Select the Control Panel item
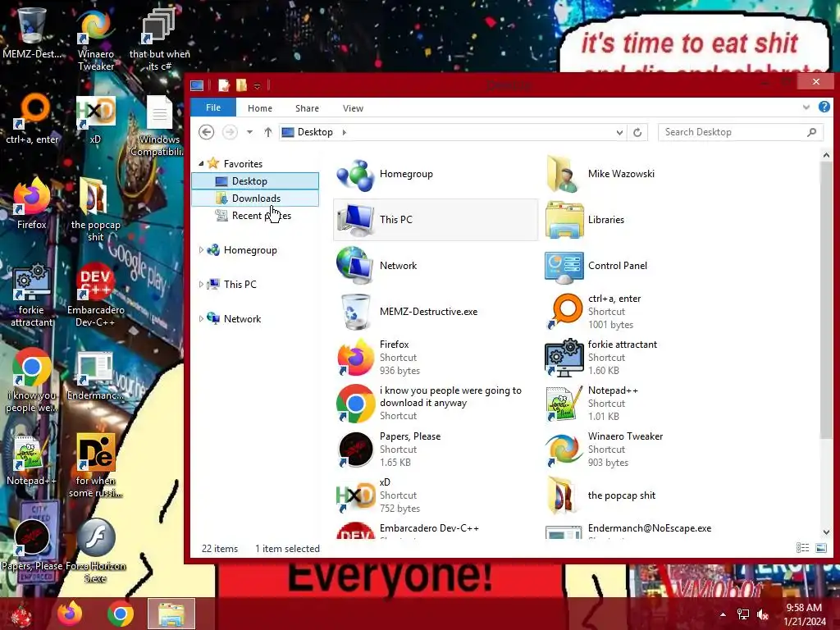The width and height of the screenshot is (840, 630). click(x=643, y=266)
